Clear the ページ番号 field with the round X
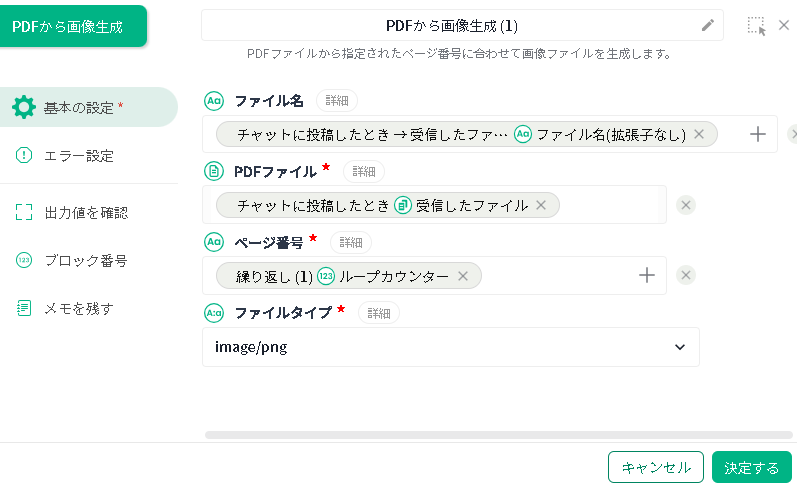 (x=686, y=275)
